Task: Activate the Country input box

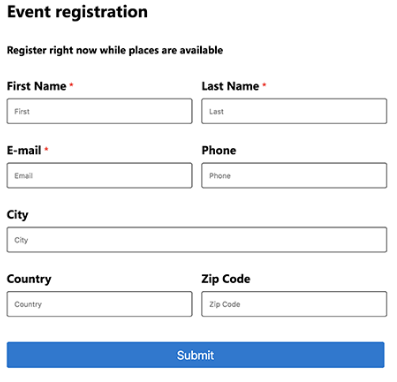Action: pyautogui.click(x=99, y=304)
